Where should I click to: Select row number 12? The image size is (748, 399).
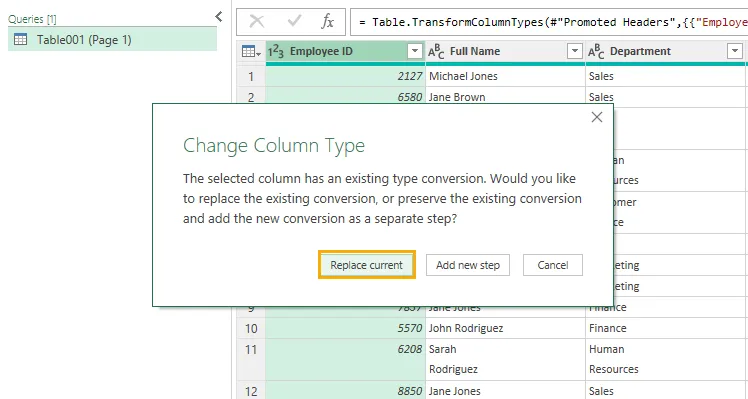click(251, 391)
